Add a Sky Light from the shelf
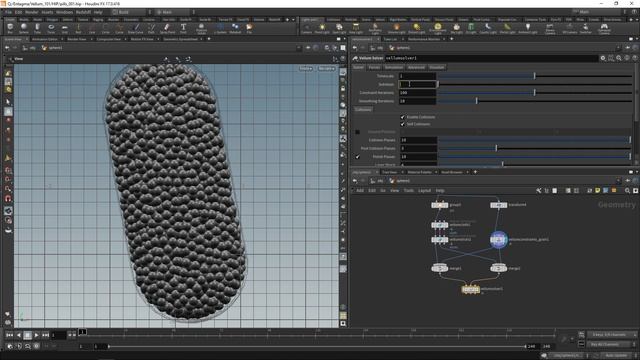The height and width of the screenshot is (360, 640). (x=456, y=28)
